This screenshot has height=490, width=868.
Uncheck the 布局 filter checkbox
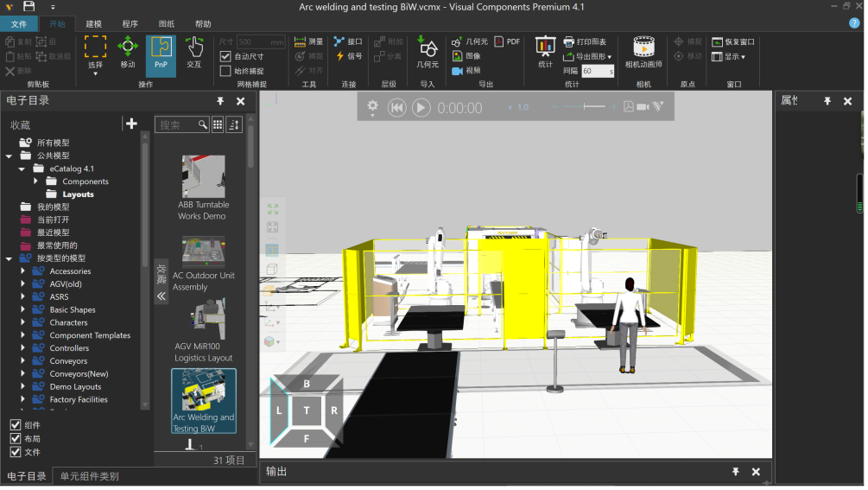tap(16, 438)
